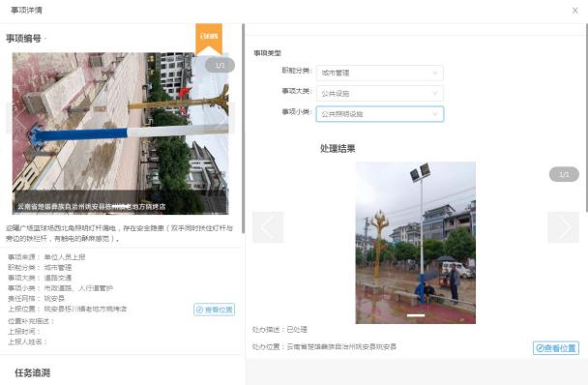
Task: Click the orange 已结案 ribbon badge
Action: [x=209, y=38]
